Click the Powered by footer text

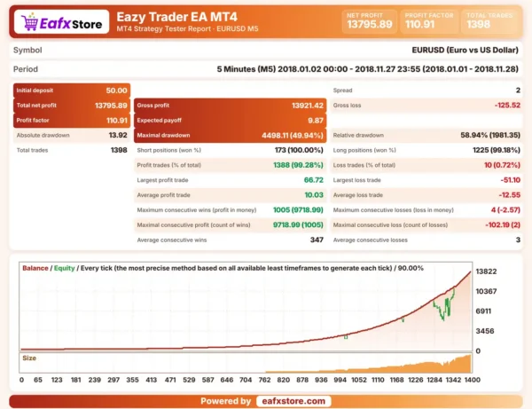pyautogui.click(x=225, y=401)
